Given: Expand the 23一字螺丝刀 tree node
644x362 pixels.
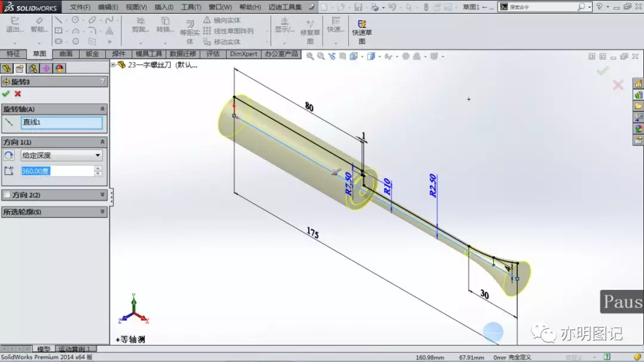Looking at the screenshot, I should coord(113,64).
